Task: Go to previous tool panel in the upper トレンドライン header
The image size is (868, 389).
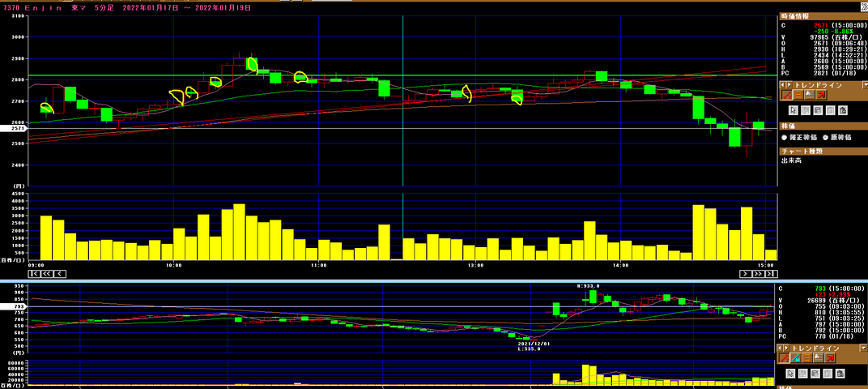Action: point(783,85)
